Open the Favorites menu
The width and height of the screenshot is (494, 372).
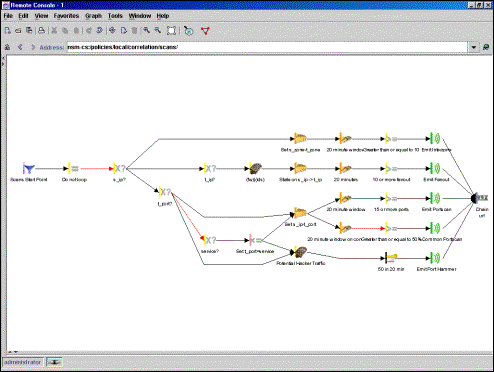tap(66, 16)
